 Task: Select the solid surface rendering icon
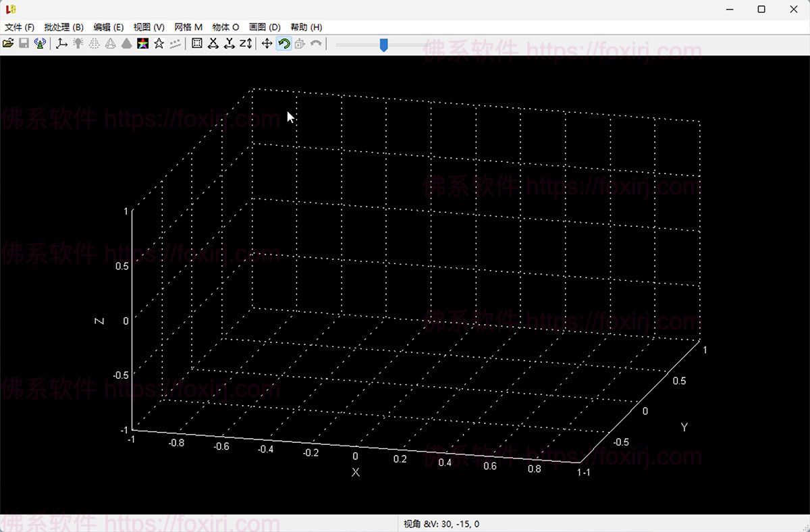127,43
